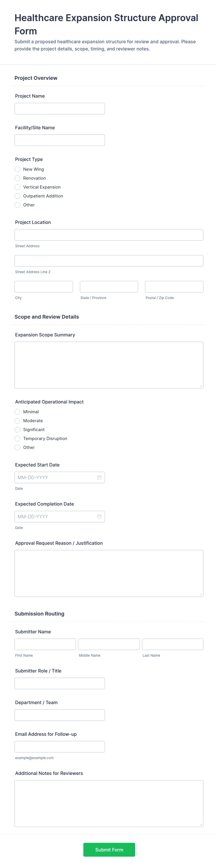The height and width of the screenshot is (868, 216).
Task: Click the Postal / Zip Code field
Action: pyautogui.click(x=174, y=286)
